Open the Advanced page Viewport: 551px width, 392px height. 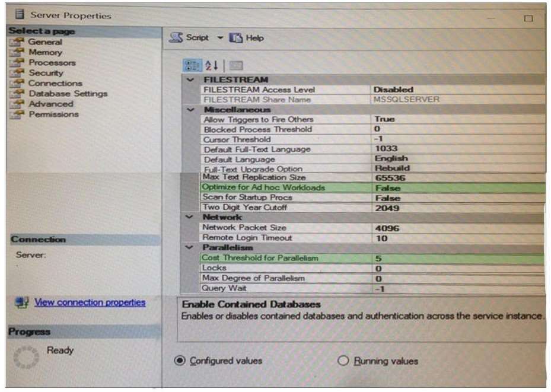(x=51, y=104)
